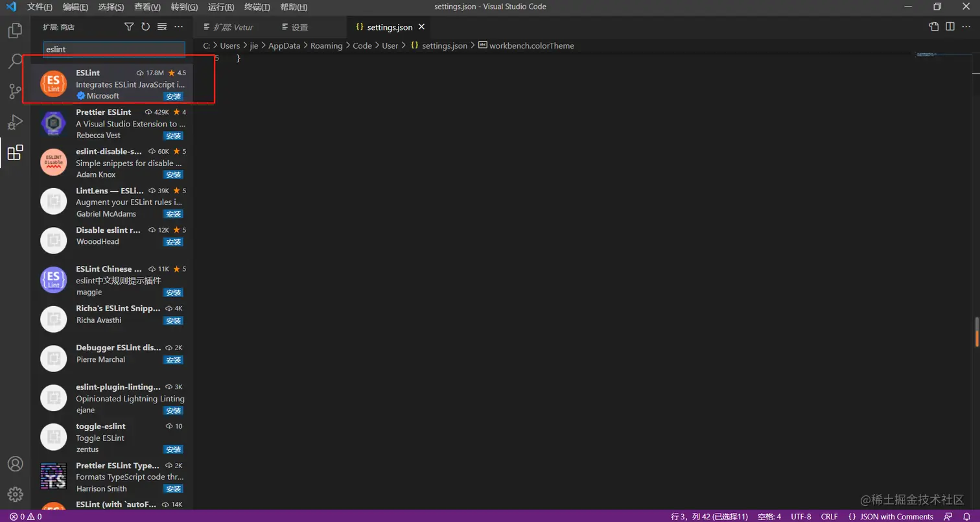Install Prettier ESLint TypeScript by Harrison Smith
The width and height of the screenshot is (980, 522).
(173, 489)
